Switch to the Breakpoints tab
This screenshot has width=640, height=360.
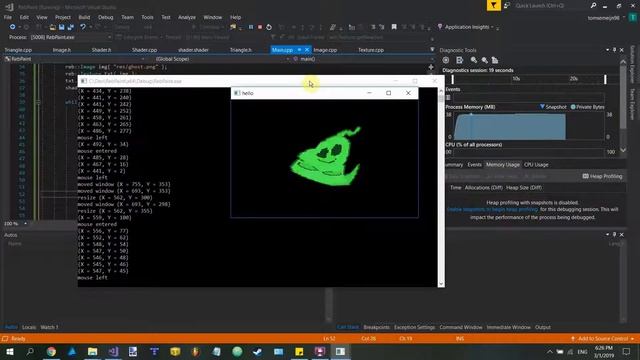pos(376,327)
